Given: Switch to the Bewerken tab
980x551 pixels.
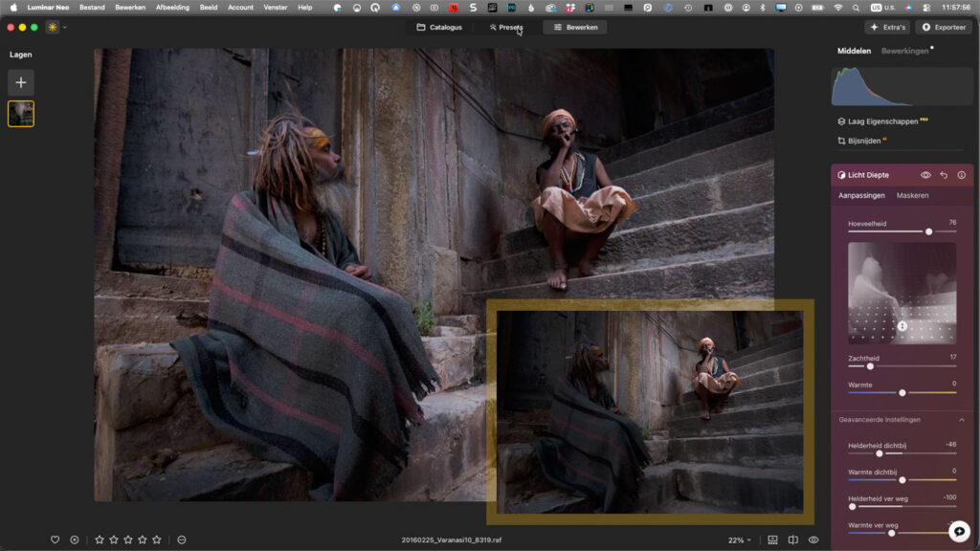Looking at the screenshot, I should click(x=575, y=28).
